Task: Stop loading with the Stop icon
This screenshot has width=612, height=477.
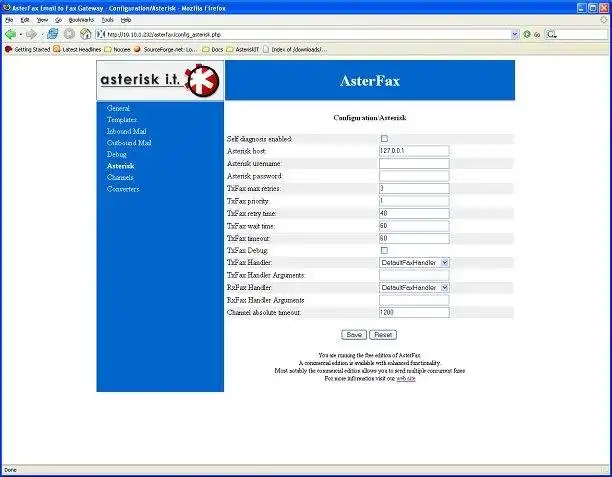Action: pyautogui.click(x=69, y=34)
